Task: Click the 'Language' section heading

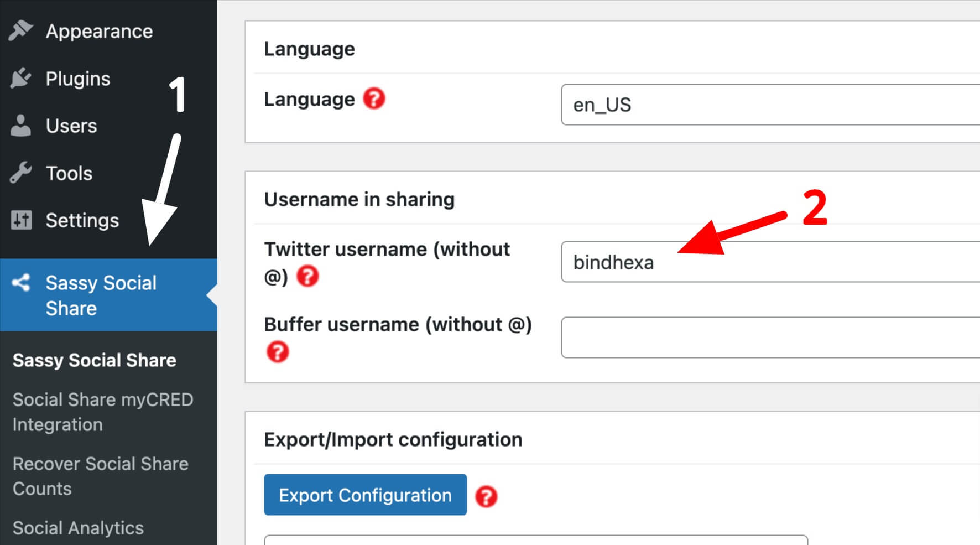Action: tap(309, 49)
